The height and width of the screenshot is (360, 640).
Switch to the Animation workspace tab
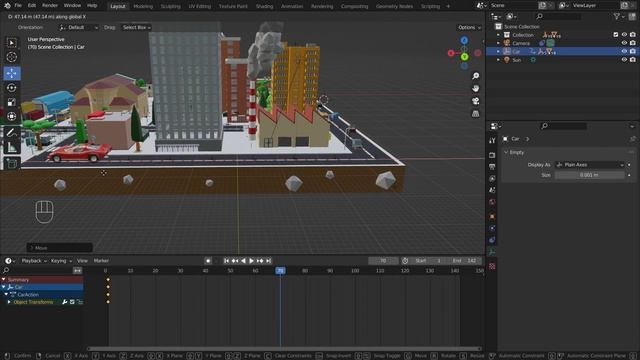click(292, 6)
